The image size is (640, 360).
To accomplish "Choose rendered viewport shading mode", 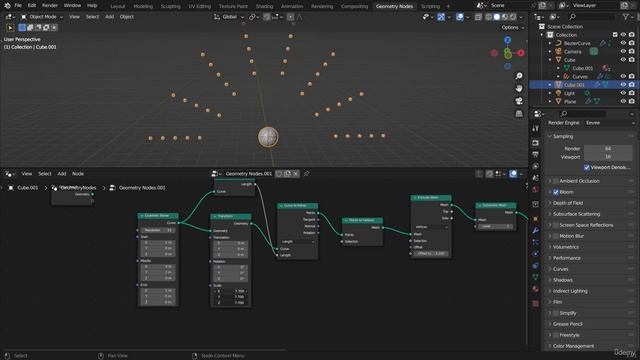I will (513, 17).
